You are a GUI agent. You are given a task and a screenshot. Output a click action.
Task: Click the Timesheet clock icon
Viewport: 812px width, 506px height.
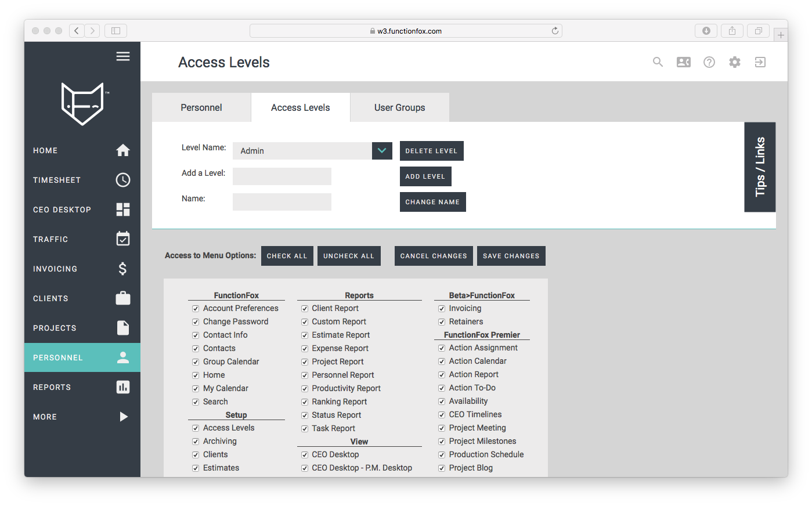[x=123, y=180]
